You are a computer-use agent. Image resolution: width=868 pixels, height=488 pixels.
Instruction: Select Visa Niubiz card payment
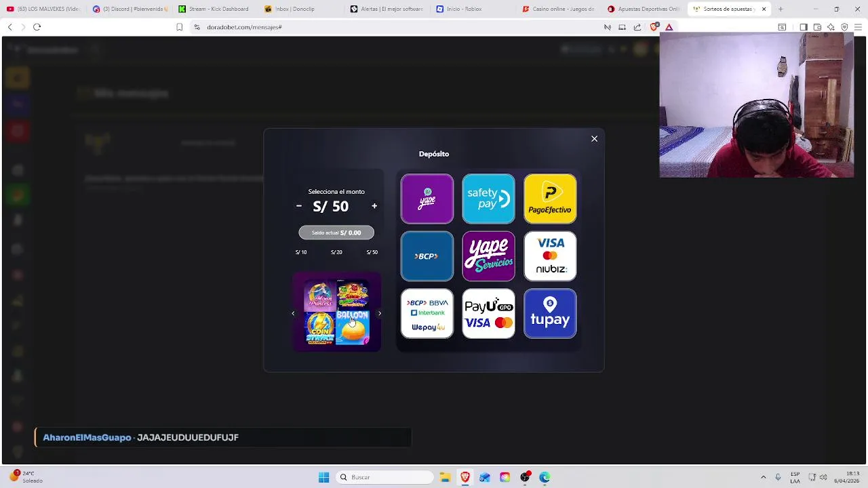pyautogui.click(x=550, y=256)
